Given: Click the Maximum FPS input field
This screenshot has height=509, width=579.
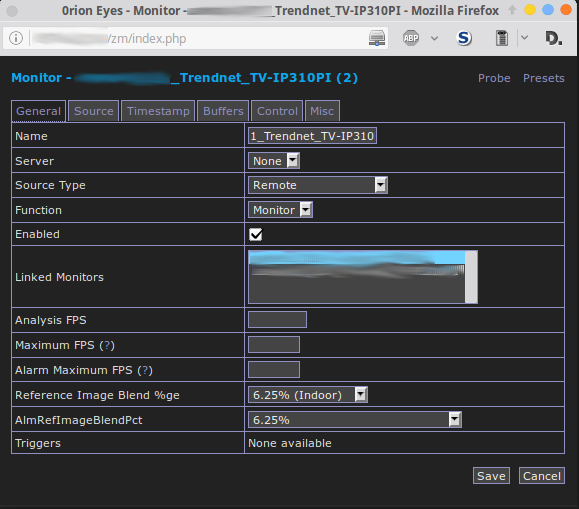Looking at the screenshot, I should click(x=274, y=345).
